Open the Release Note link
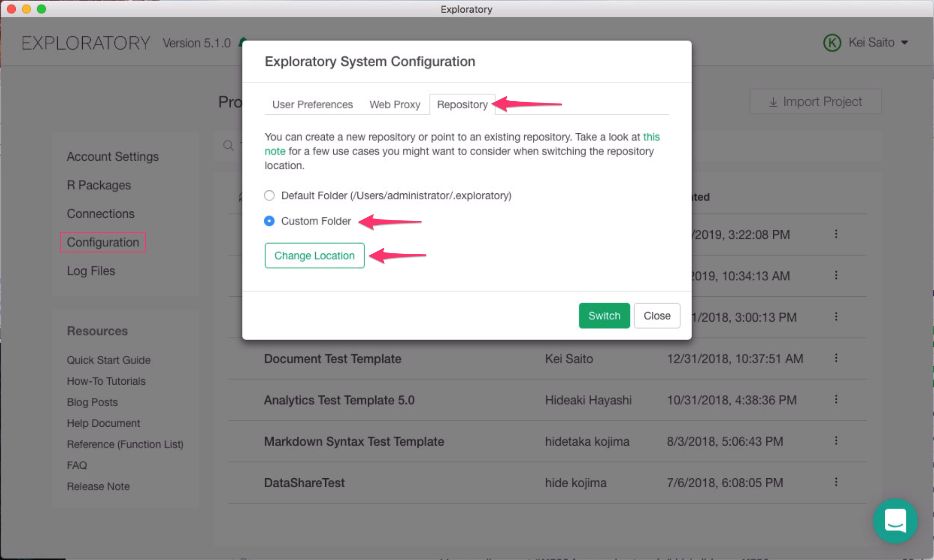934x560 pixels. (98, 486)
